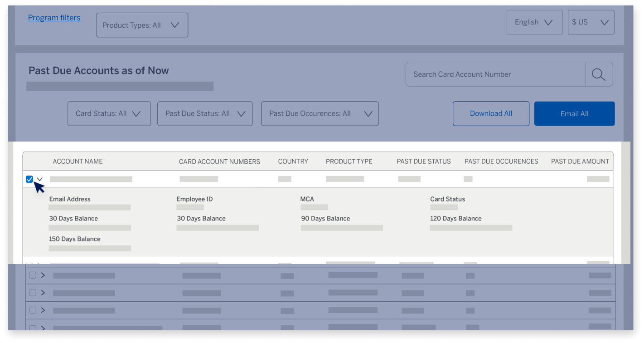
Task: Click inside the Search Card Account Number field
Action: [494, 74]
